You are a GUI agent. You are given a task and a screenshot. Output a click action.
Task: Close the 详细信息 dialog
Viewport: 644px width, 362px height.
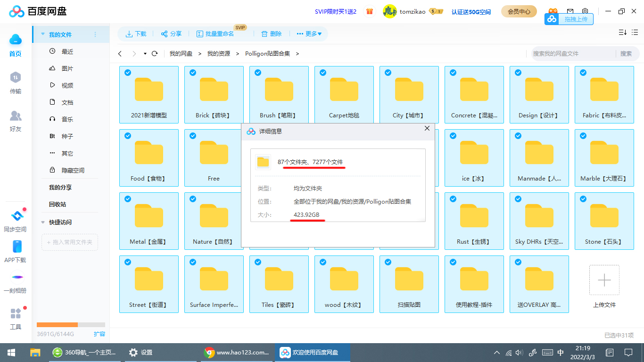point(427,128)
